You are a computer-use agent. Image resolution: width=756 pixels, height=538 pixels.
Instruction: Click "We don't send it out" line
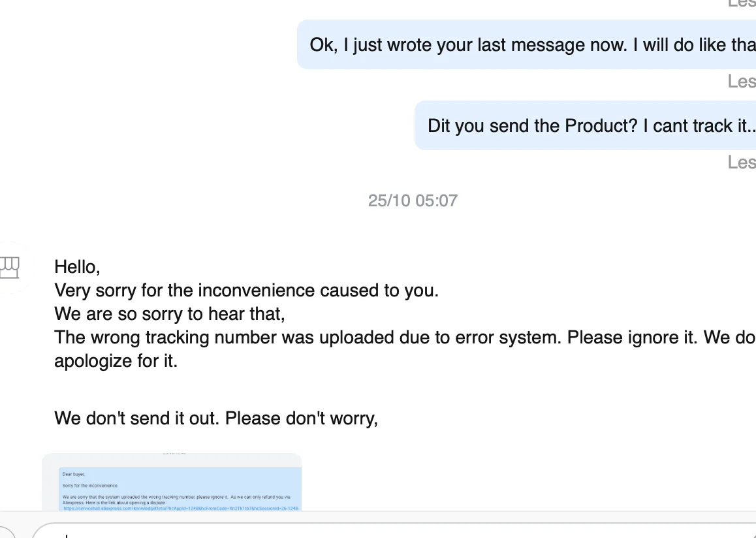[x=216, y=418]
